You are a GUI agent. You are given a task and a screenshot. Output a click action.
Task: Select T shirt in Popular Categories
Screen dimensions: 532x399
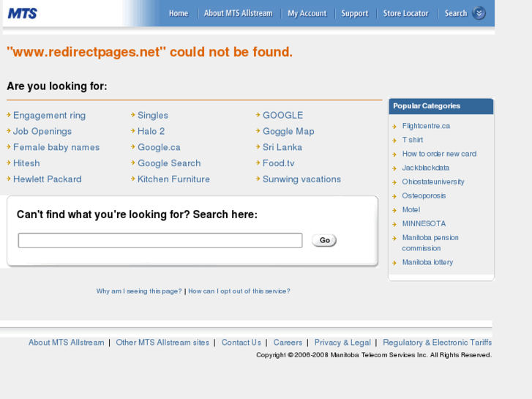click(x=413, y=140)
